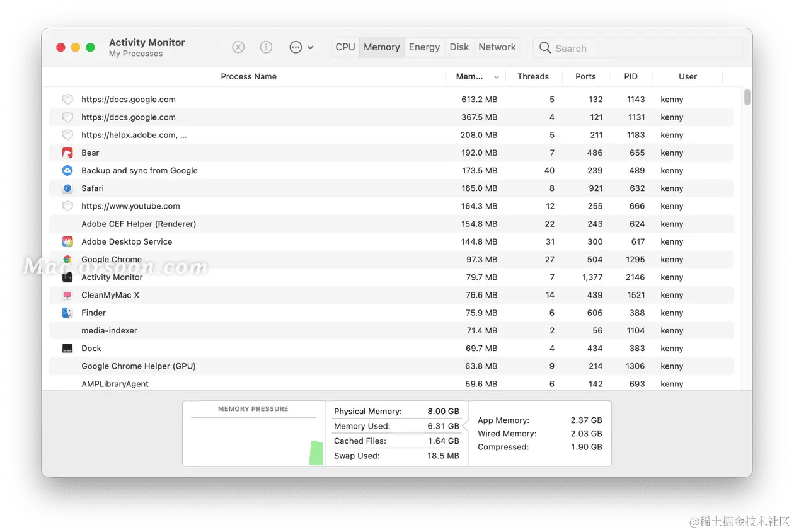
Task: Sort by User column header
Action: pyautogui.click(x=688, y=76)
